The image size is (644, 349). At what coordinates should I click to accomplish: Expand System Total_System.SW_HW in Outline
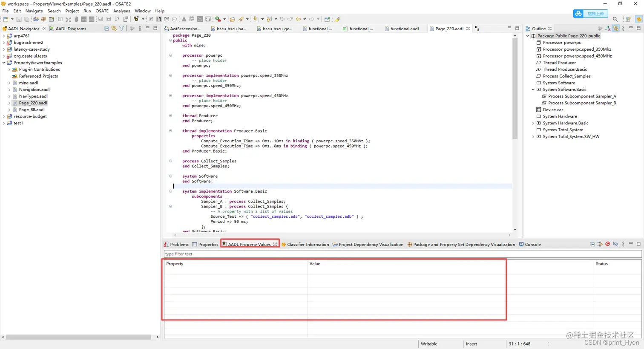(533, 137)
